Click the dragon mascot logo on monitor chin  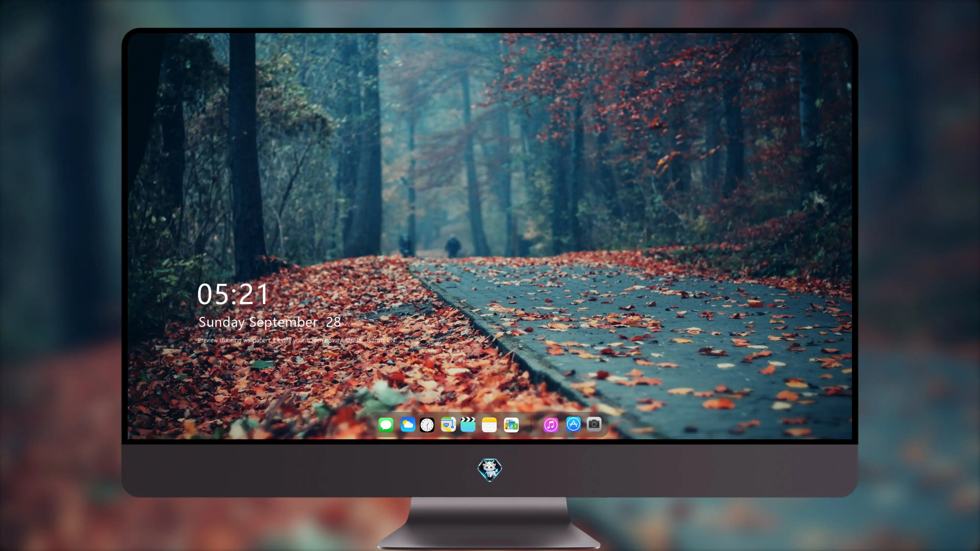click(x=490, y=470)
